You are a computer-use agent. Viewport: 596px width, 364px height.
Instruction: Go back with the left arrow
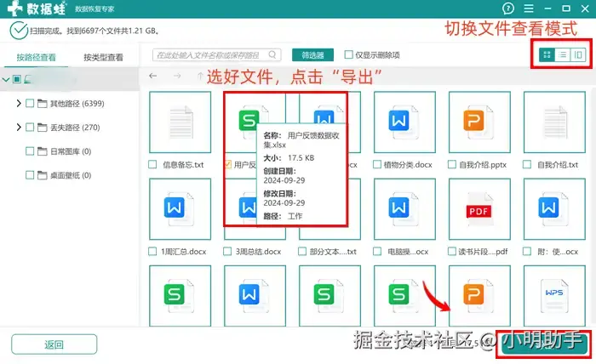click(152, 76)
